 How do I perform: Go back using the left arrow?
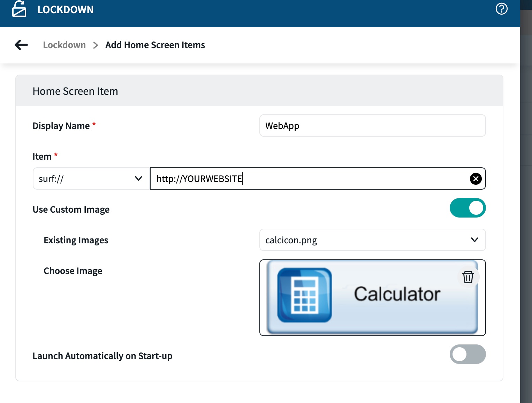(21, 45)
